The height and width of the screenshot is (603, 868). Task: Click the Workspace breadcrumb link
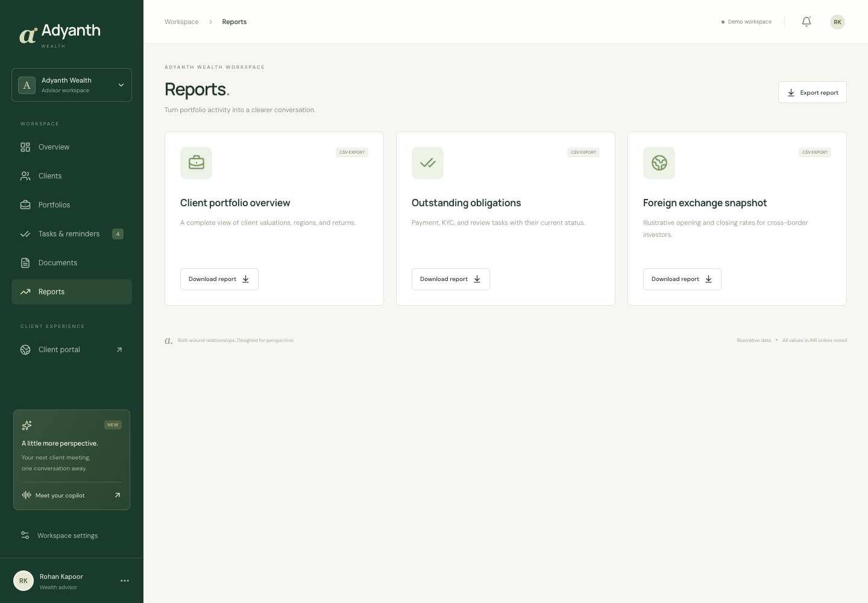[x=181, y=22]
